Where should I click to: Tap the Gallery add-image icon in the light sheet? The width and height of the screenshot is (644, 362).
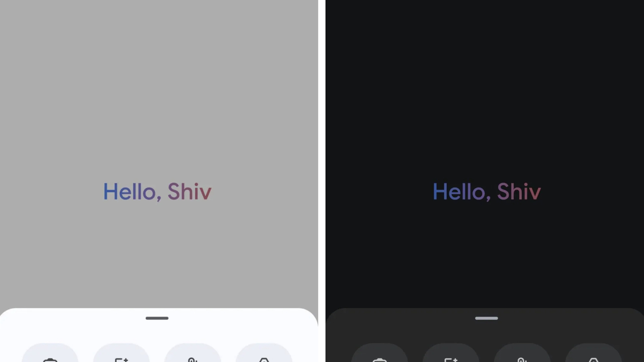coord(121,359)
